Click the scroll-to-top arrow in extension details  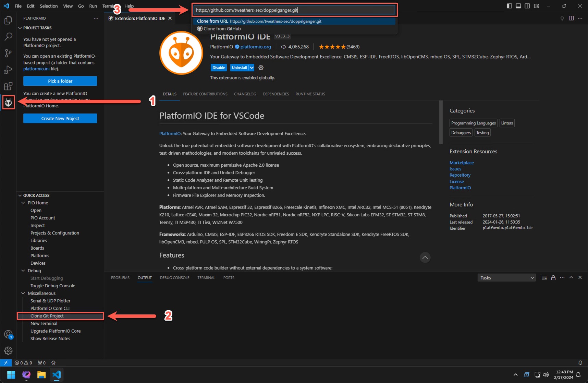425,258
